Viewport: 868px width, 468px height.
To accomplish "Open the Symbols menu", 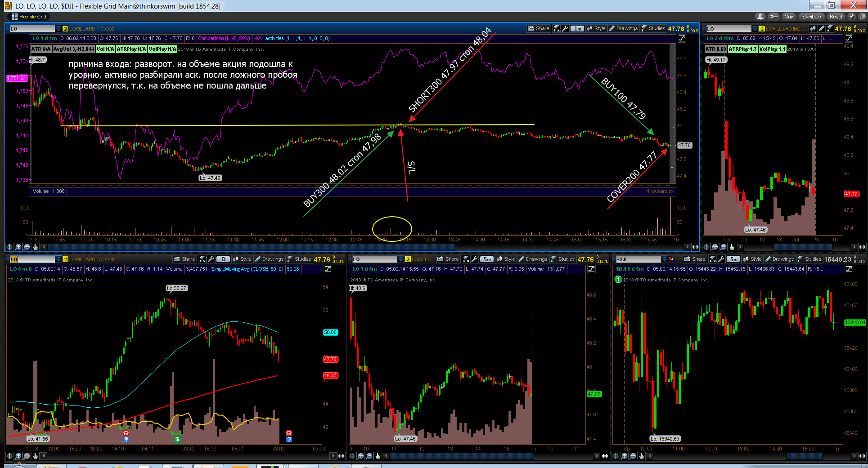I will [811, 17].
